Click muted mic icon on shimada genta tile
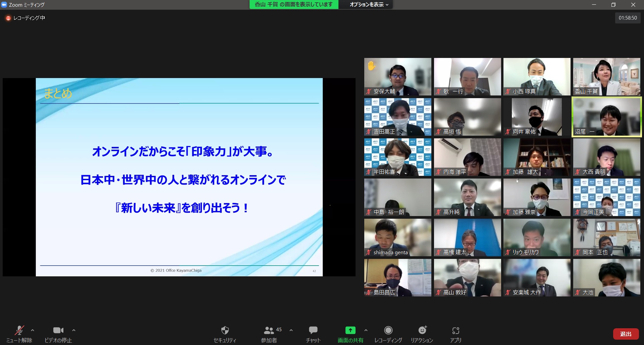 coord(369,252)
